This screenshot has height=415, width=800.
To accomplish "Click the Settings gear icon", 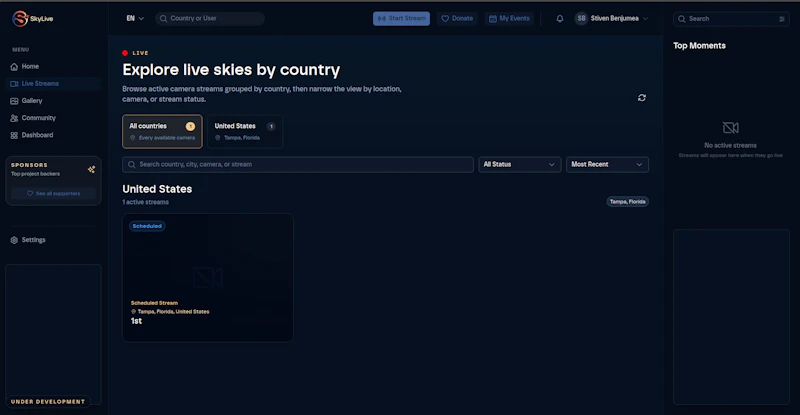I will coord(14,240).
